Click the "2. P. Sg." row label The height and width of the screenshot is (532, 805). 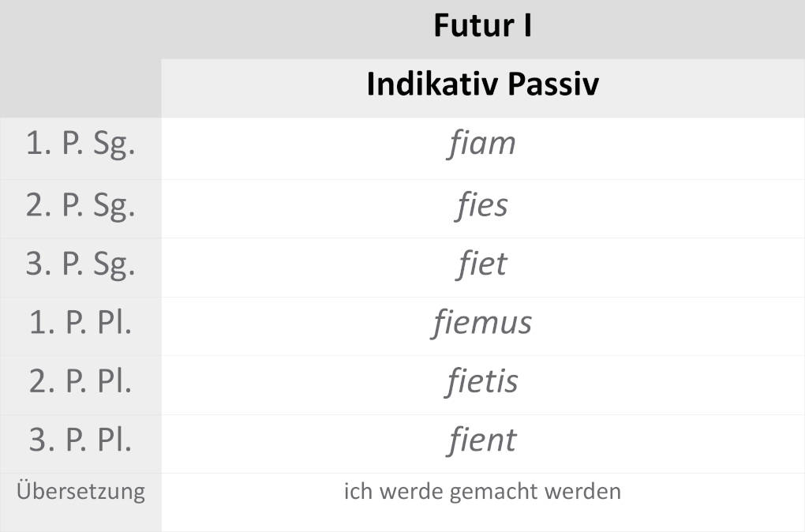(x=80, y=205)
